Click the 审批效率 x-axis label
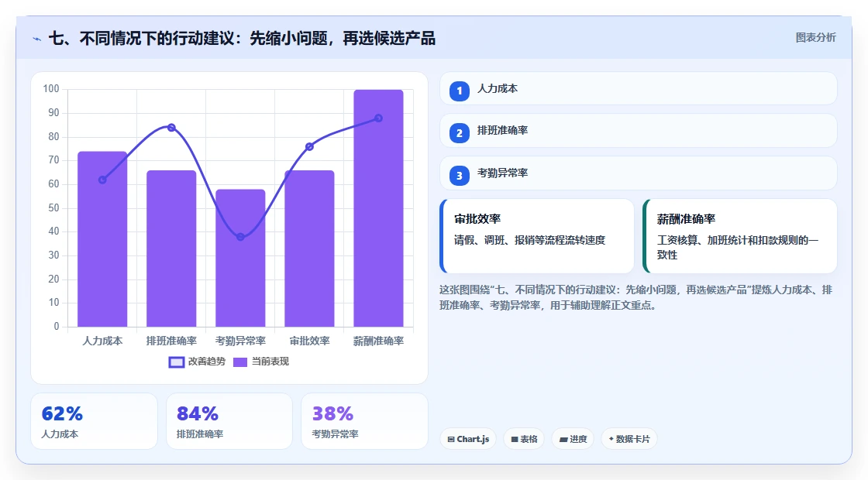 click(309, 341)
